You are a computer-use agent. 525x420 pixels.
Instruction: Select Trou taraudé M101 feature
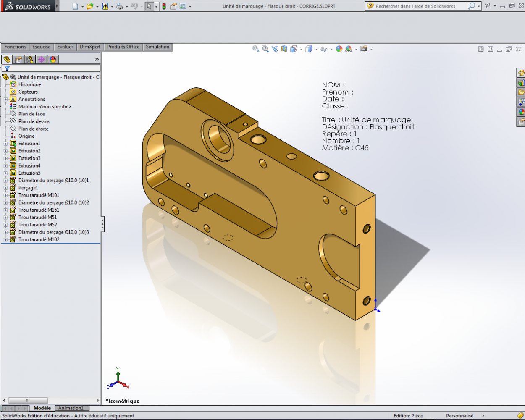coord(39,195)
